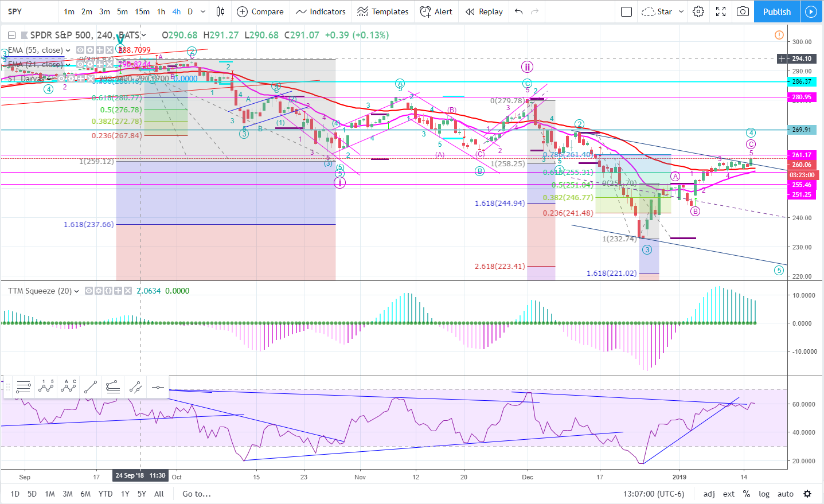The width and height of the screenshot is (824, 504).
Task: Select the Parallel Channel drawing tool
Action: click(135, 388)
